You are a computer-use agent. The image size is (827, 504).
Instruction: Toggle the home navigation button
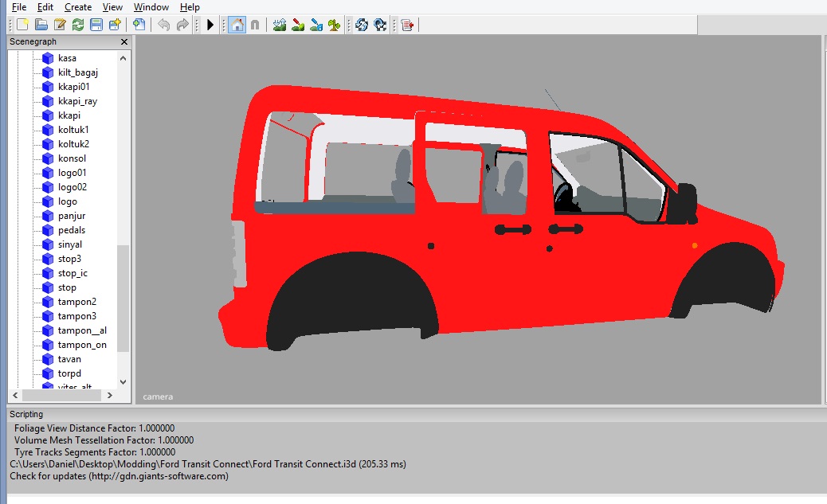click(x=237, y=25)
